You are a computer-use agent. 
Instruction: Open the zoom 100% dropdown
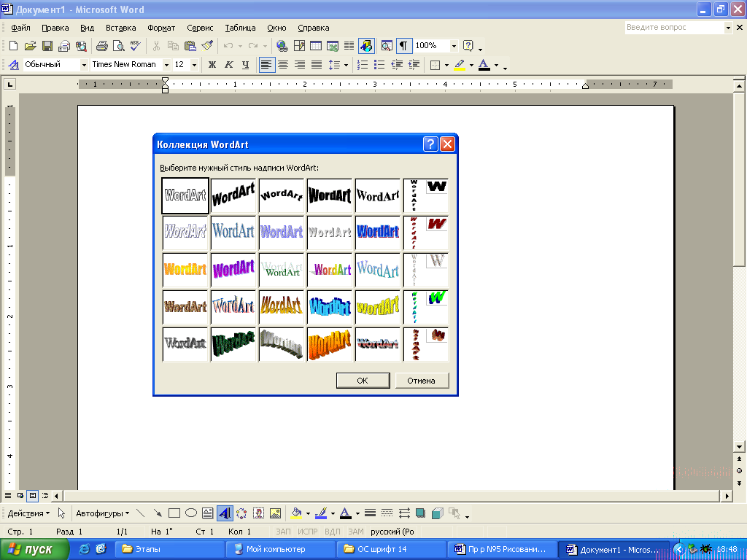click(x=454, y=46)
